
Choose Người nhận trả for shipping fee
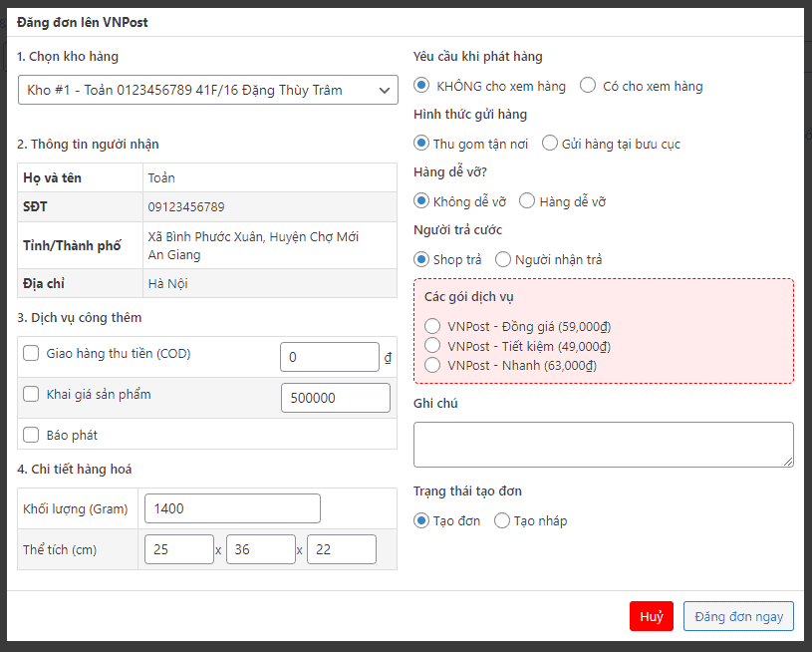[x=503, y=259]
